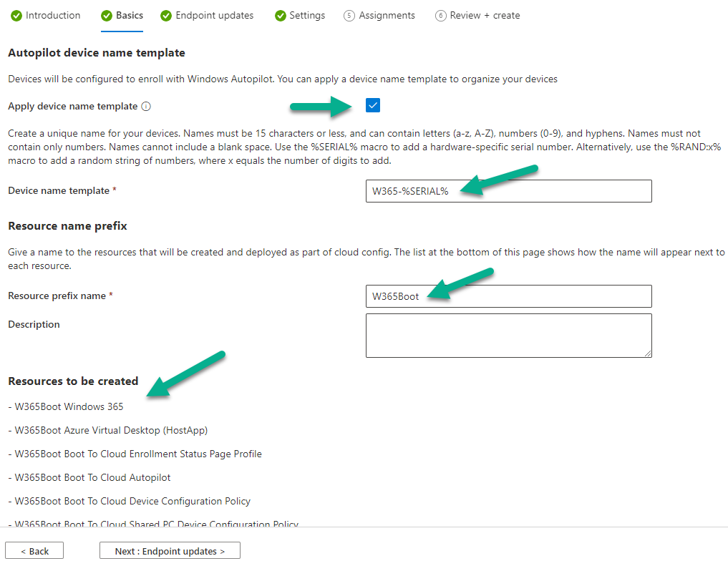728x561 pixels.
Task: Select the Resource name prefix heading
Action: 67,226
